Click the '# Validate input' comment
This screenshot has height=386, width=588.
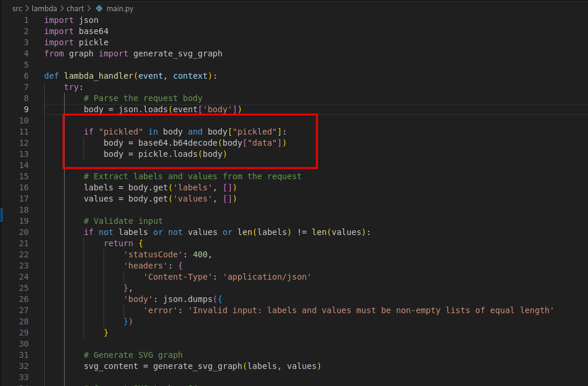(x=123, y=221)
